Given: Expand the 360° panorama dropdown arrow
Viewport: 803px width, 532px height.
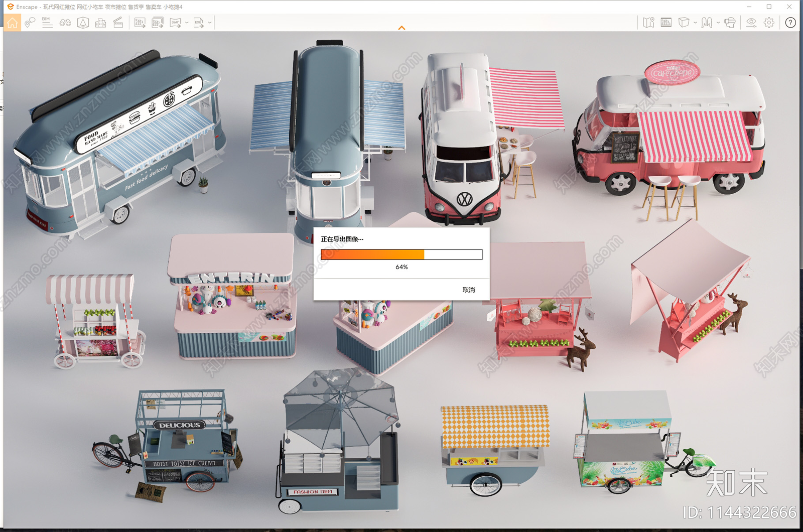Looking at the screenshot, I should point(187,23).
